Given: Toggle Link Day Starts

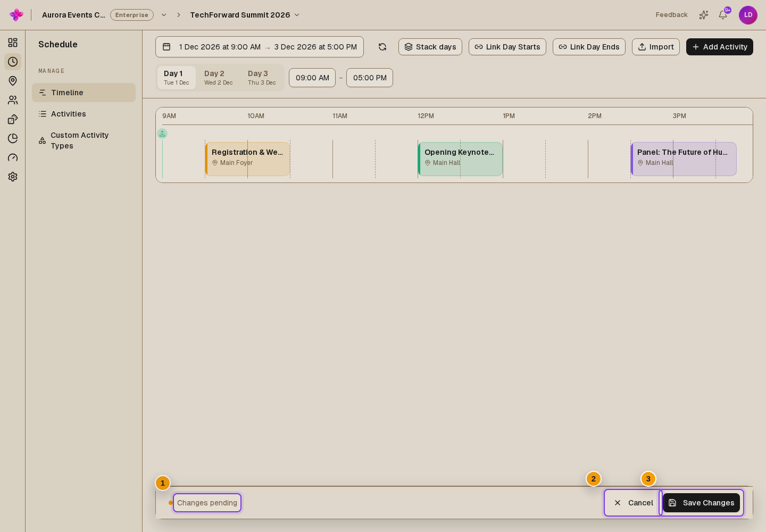Looking at the screenshot, I should (507, 47).
